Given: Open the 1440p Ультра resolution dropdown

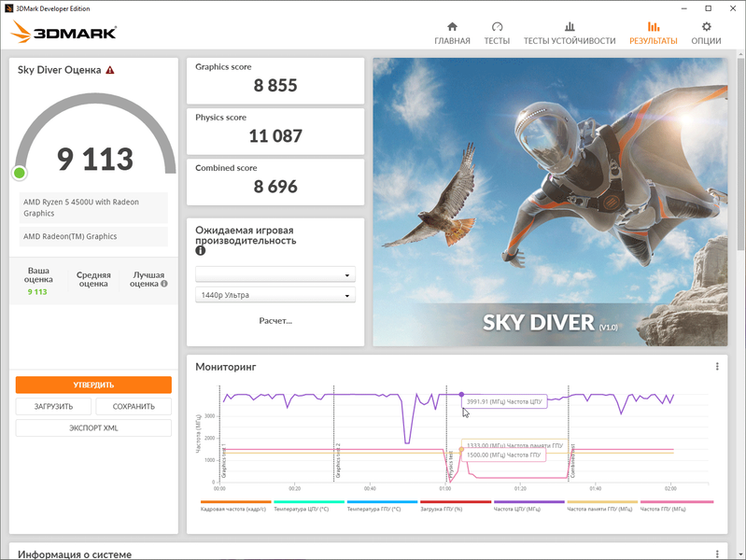Looking at the screenshot, I should (x=275, y=295).
